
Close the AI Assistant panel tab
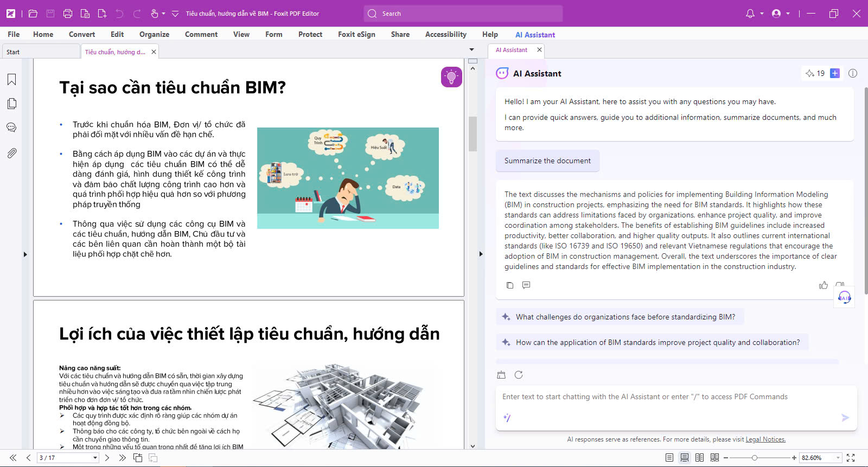click(x=539, y=50)
